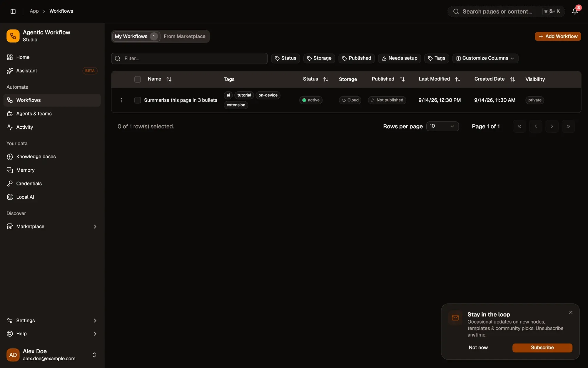Click the AD user avatar

pyautogui.click(x=13, y=355)
